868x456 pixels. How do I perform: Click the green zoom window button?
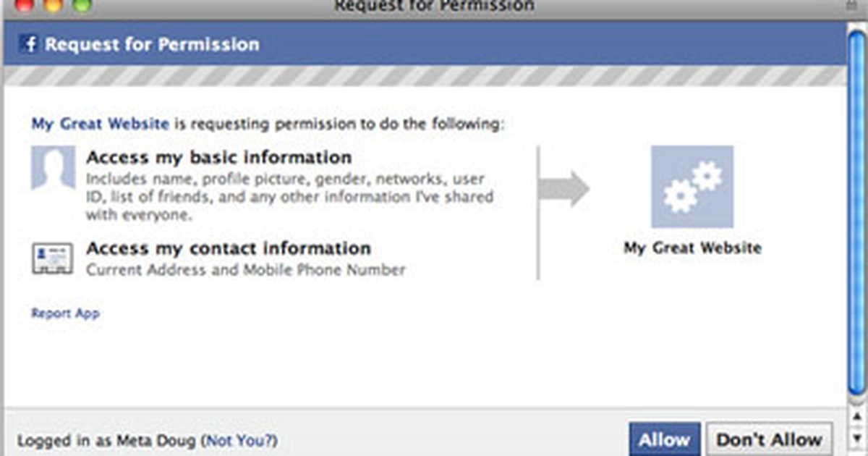81,6
